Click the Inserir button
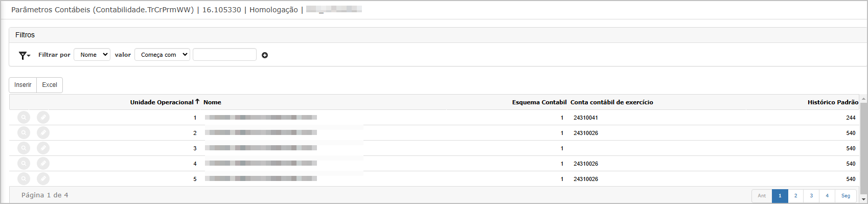This screenshot has height=204, width=868. (23, 85)
